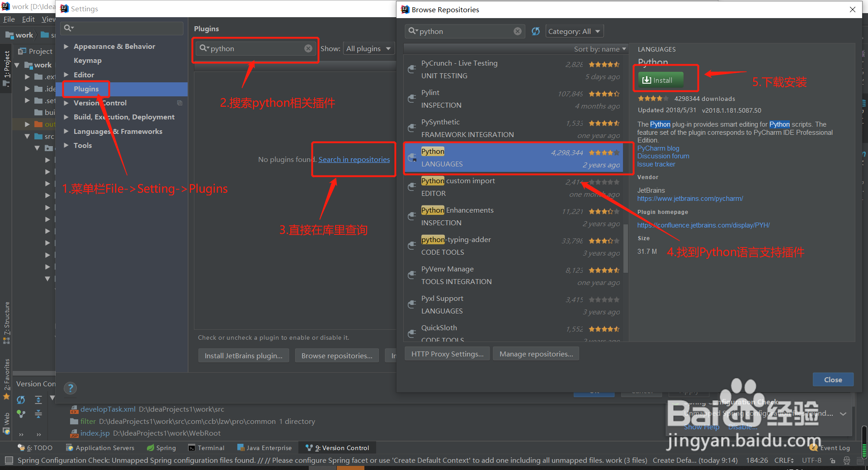
Task: Switch to the Application Servers tab
Action: pos(100,448)
